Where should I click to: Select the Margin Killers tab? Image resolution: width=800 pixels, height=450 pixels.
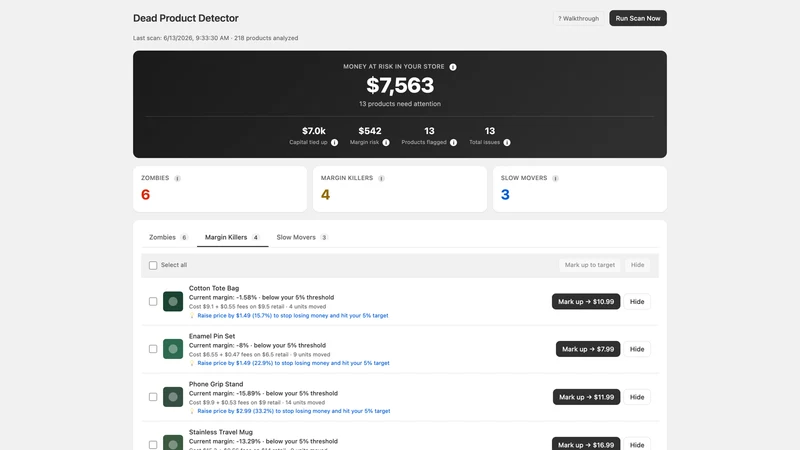pyautogui.click(x=232, y=237)
